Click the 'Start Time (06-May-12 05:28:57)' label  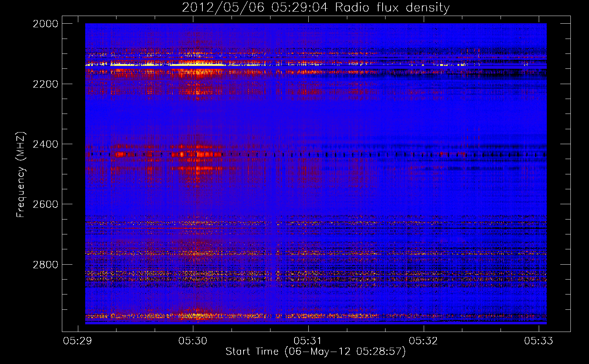click(x=316, y=352)
